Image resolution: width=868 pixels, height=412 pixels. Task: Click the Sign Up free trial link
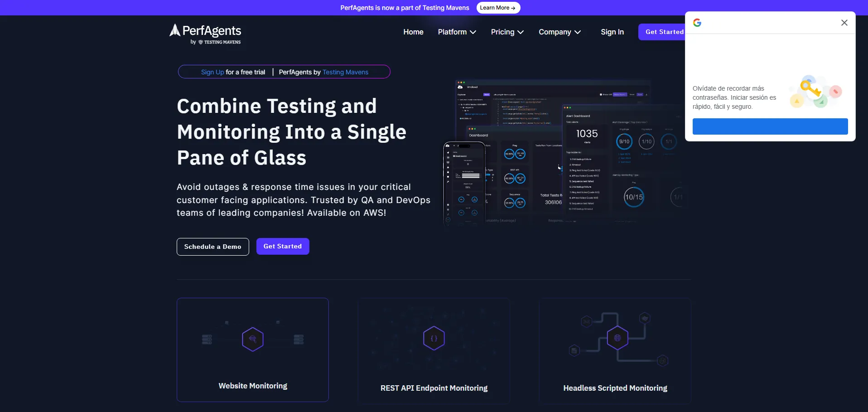tap(212, 72)
